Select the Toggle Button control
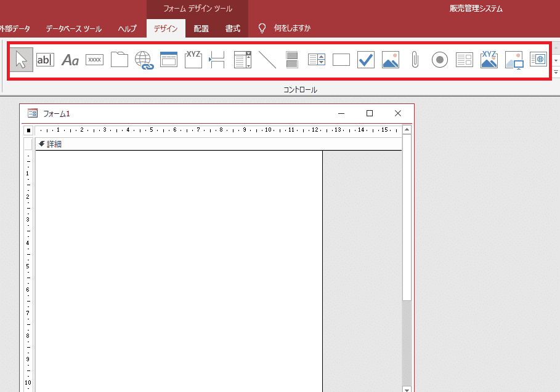This screenshot has height=392, width=560. click(292, 60)
